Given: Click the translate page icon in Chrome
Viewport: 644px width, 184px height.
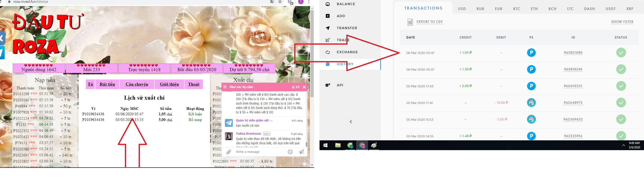Looking at the screenshot, I should (272, 2).
